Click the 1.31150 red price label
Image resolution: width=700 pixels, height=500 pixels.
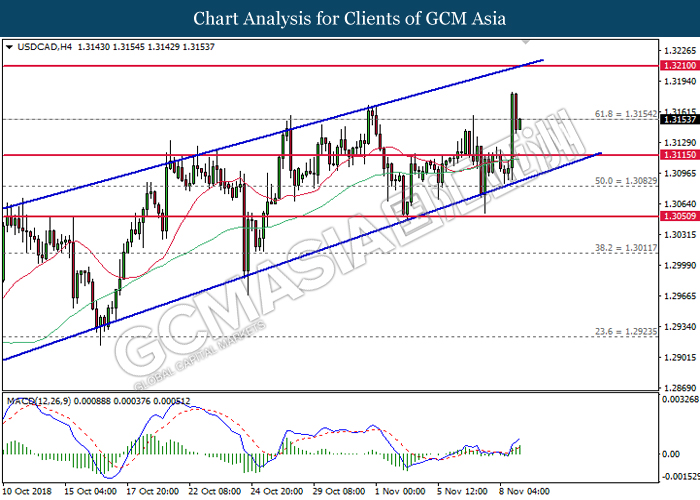pyautogui.click(x=679, y=155)
